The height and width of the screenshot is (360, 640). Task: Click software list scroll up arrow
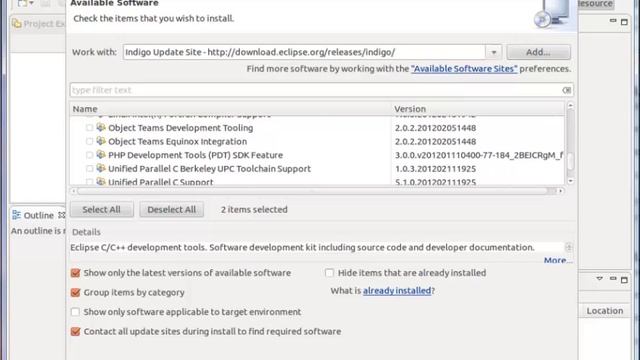[570, 106]
